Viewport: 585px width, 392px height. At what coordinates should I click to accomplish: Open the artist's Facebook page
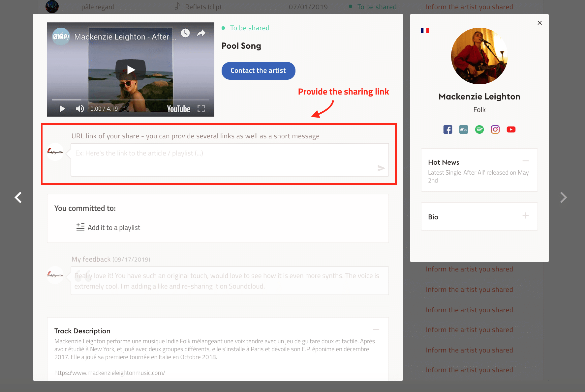tap(448, 129)
